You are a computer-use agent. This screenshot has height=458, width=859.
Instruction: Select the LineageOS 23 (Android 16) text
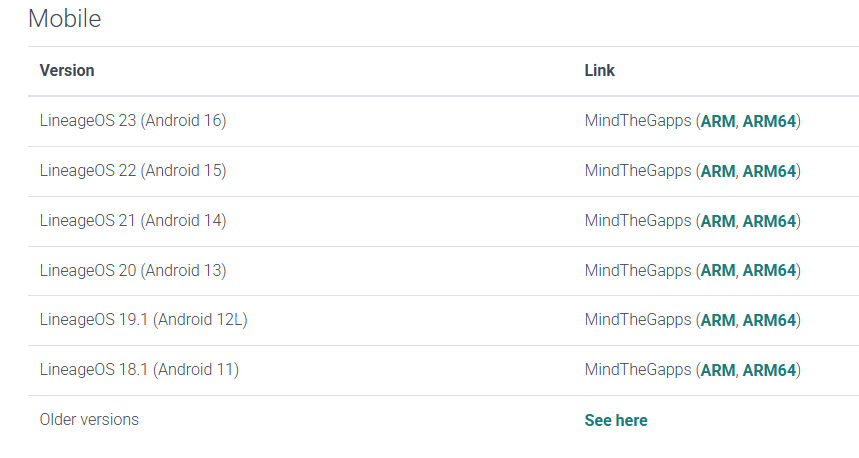click(133, 121)
